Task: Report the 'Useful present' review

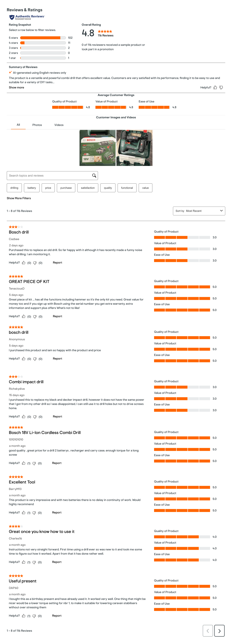Action: coord(57,616)
